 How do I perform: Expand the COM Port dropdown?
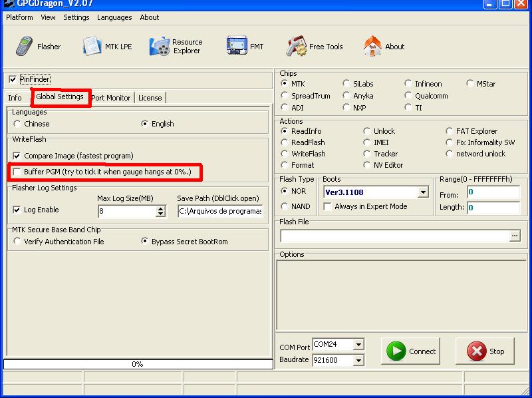coord(358,344)
